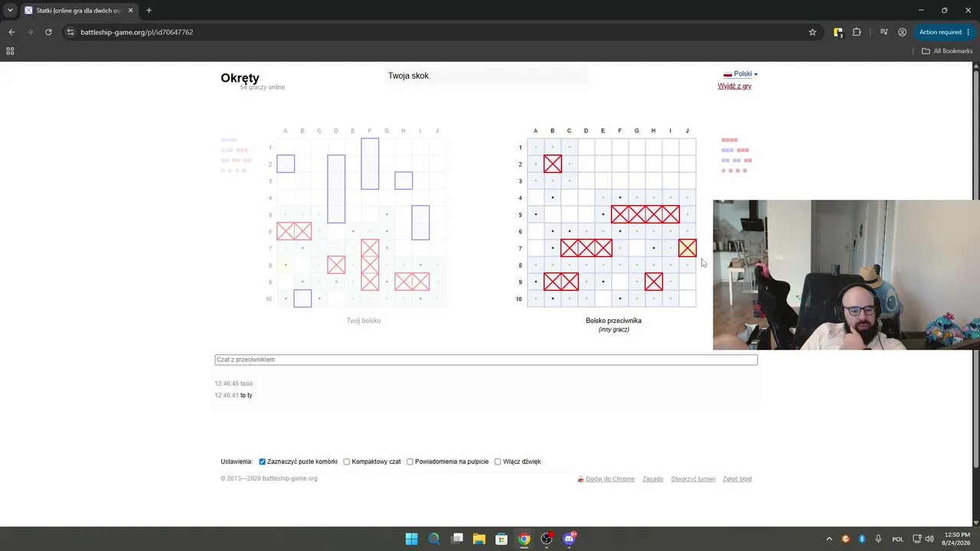Image resolution: width=980 pixels, height=551 pixels.
Task: Open Discord from the taskbar
Action: 569,539
